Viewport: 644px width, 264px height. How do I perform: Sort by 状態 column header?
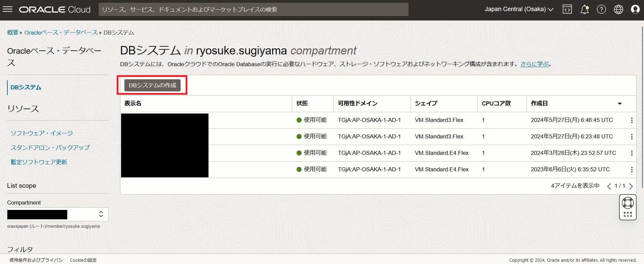pos(302,103)
